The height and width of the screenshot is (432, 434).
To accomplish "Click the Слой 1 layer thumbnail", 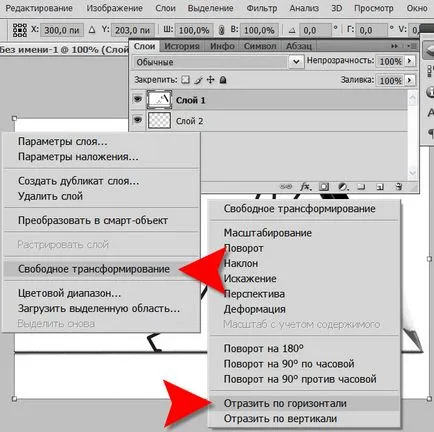I will click(x=159, y=100).
